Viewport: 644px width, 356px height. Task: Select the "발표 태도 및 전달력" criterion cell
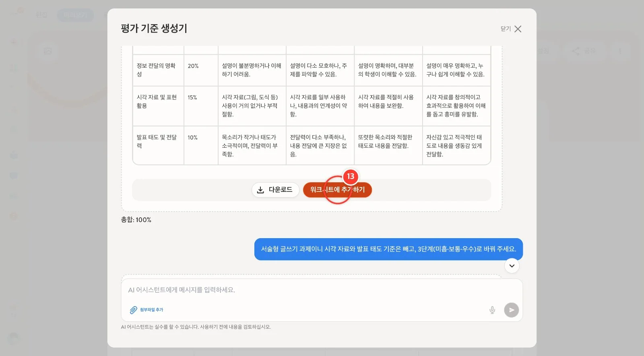[x=158, y=145]
